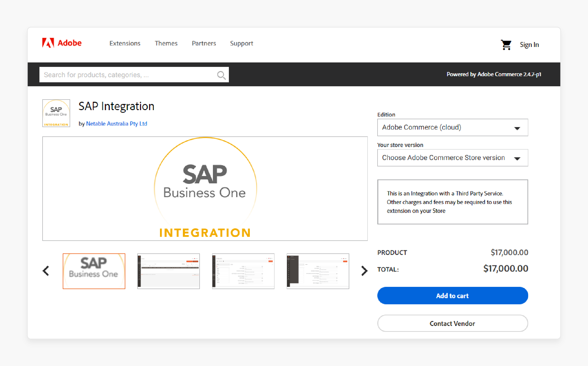Click the previous thumbnails arrow
The height and width of the screenshot is (366, 588).
click(46, 271)
